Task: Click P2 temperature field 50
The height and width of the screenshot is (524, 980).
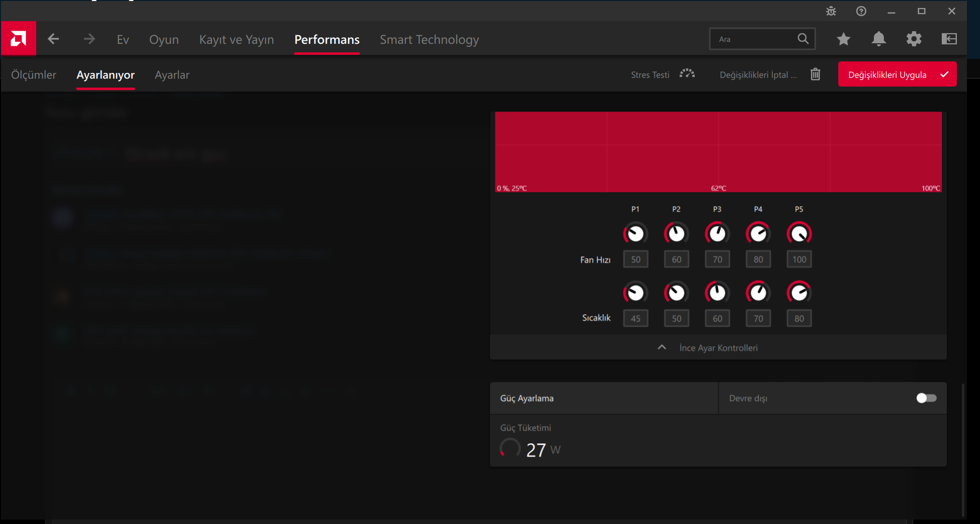Action: pyautogui.click(x=676, y=318)
